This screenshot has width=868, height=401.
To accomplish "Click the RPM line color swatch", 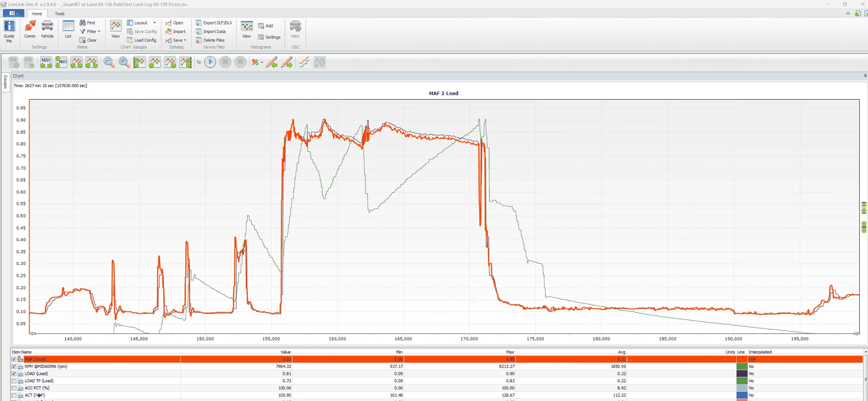I will click(x=742, y=366).
